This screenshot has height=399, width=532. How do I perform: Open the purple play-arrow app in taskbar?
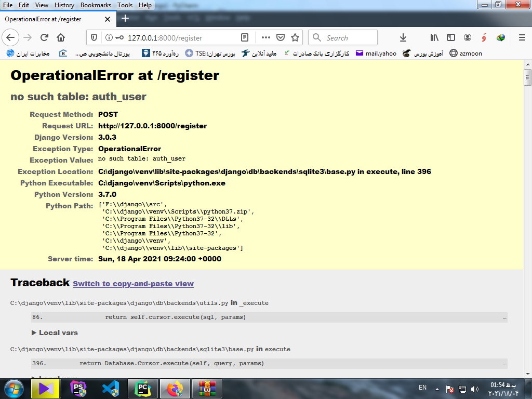pyautogui.click(x=46, y=389)
